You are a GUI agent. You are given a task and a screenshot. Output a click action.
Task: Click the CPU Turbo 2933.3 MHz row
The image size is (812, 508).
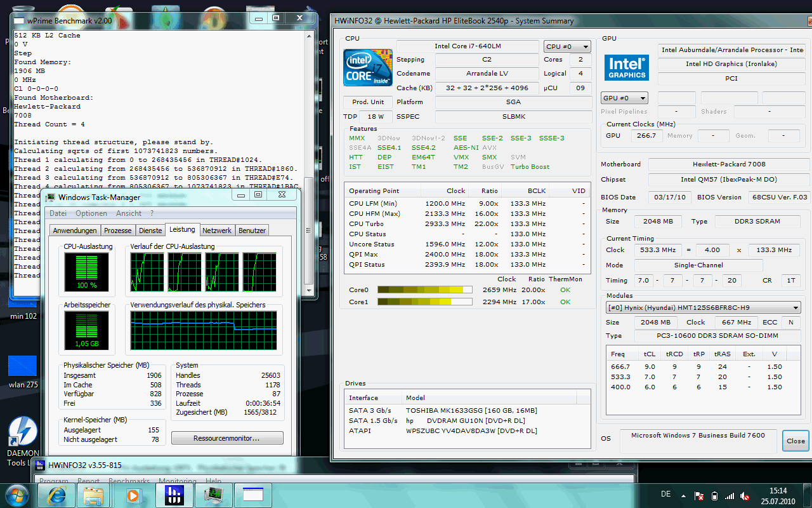coord(468,224)
